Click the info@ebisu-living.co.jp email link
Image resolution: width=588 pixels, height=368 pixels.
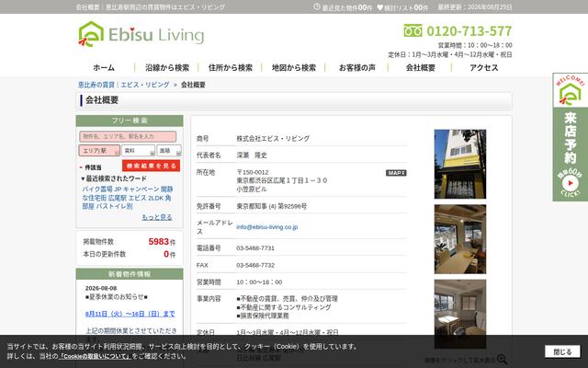click(x=267, y=227)
